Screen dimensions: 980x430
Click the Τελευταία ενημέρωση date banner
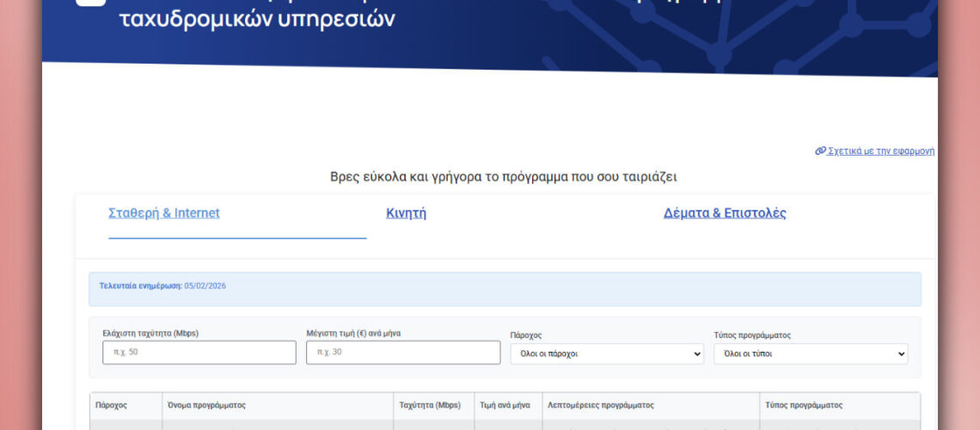click(162, 286)
